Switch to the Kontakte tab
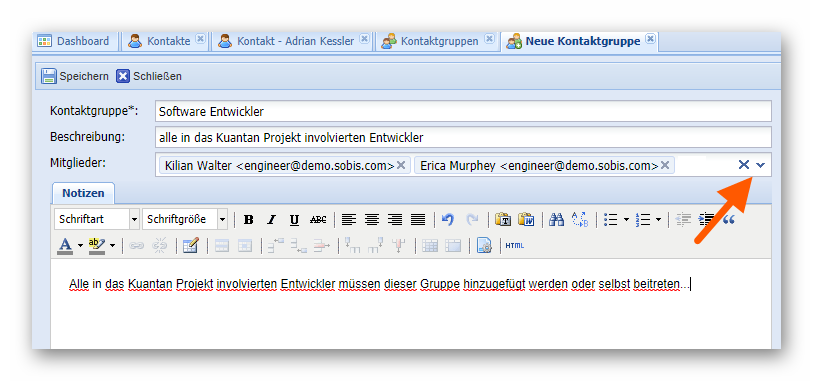Screen dimensions: 813x381 [x=164, y=41]
